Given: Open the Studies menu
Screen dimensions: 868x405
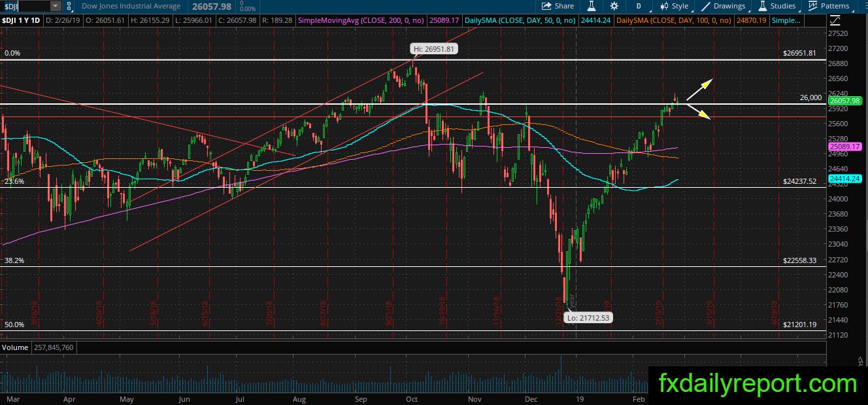Looking at the screenshot, I should point(777,6).
